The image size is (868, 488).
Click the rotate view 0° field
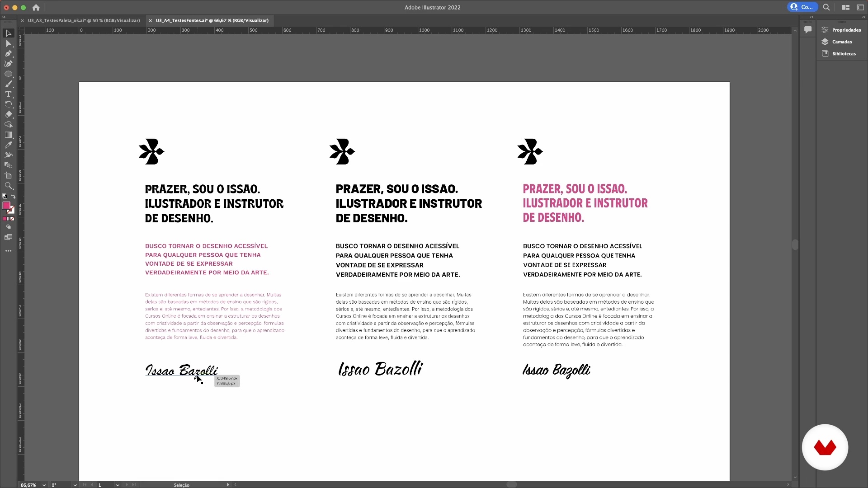61,485
